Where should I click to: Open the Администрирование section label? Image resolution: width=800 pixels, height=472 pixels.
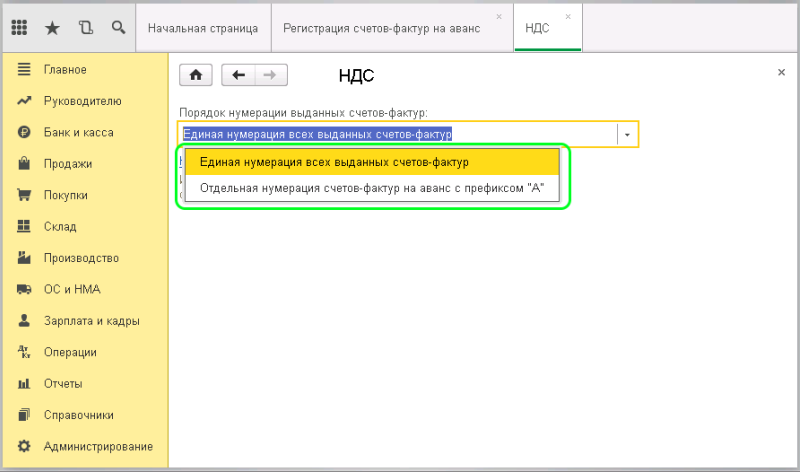[x=98, y=446]
